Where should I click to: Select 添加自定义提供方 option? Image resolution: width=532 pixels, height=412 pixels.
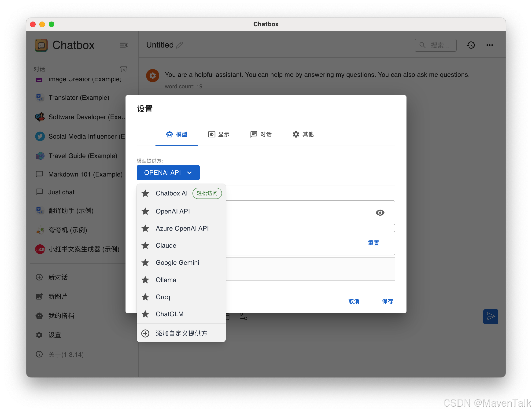click(x=181, y=333)
